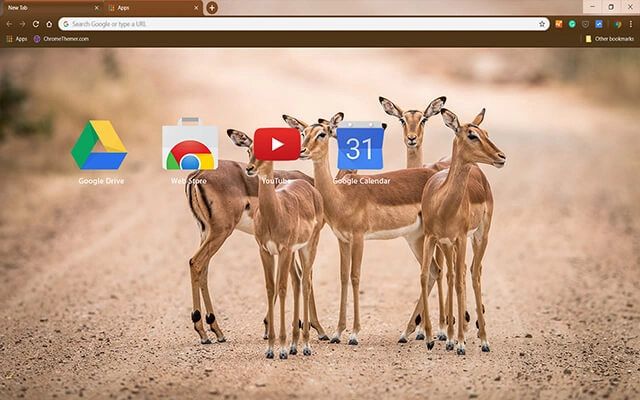
Task: Switch to the Apps tab
Action: point(153,8)
